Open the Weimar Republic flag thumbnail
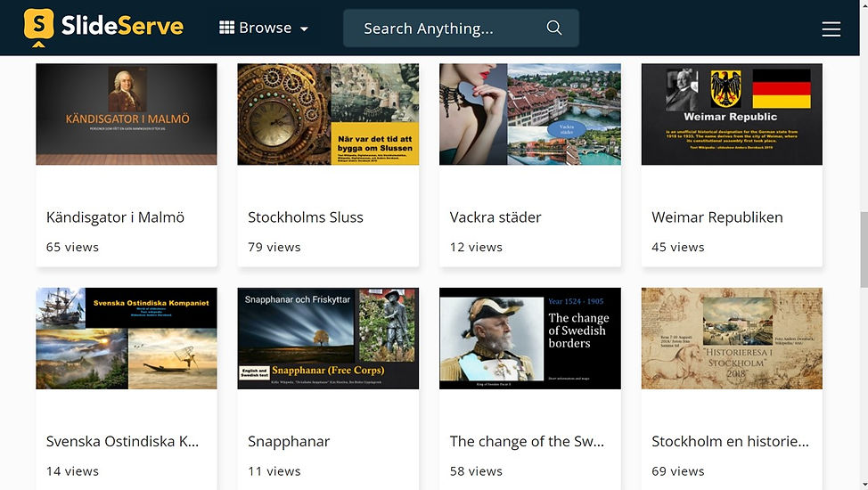 pos(732,114)
